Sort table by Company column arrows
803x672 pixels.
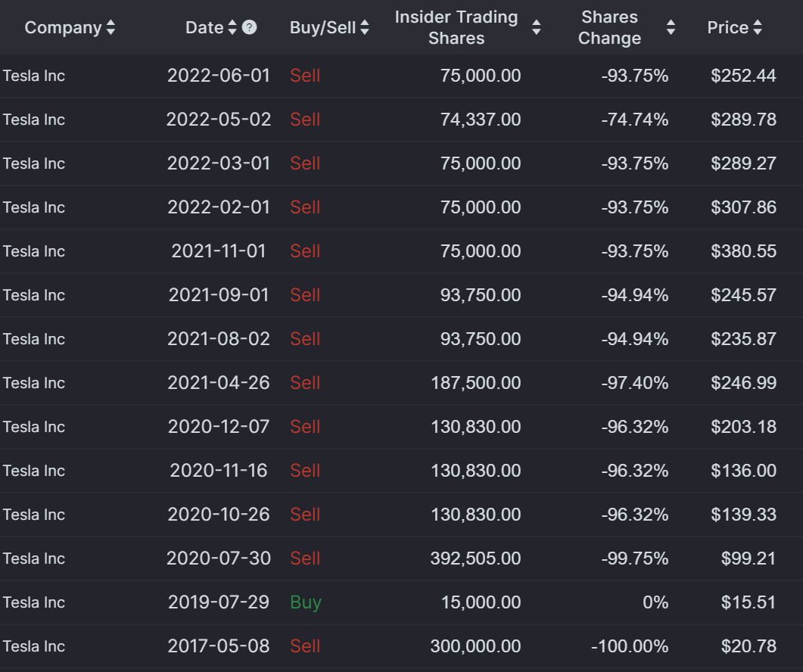click(110, 28)
